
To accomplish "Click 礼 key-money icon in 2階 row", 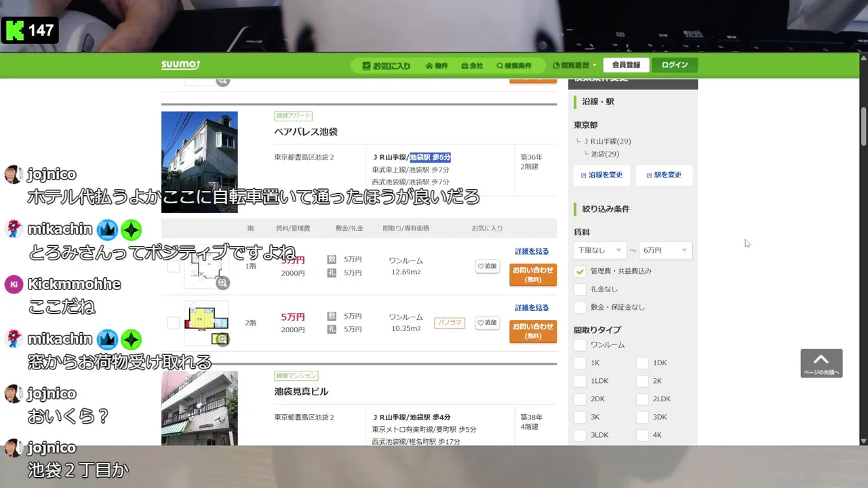I will (332, 329).
